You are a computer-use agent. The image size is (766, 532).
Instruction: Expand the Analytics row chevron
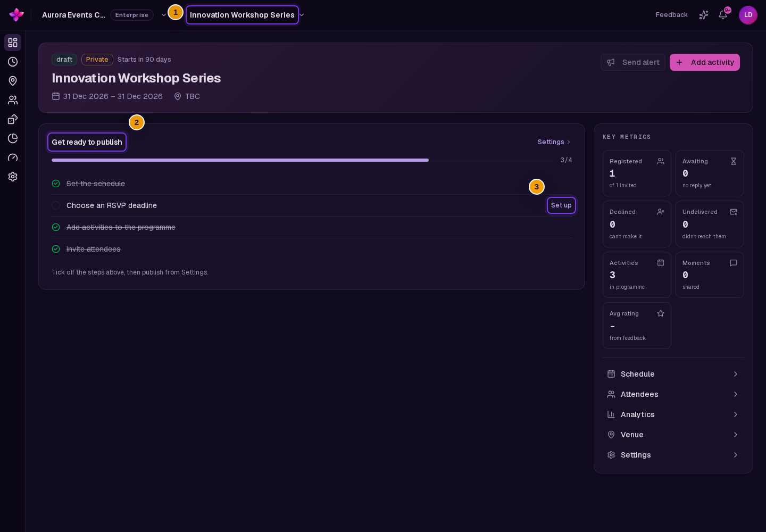(736, 414)
